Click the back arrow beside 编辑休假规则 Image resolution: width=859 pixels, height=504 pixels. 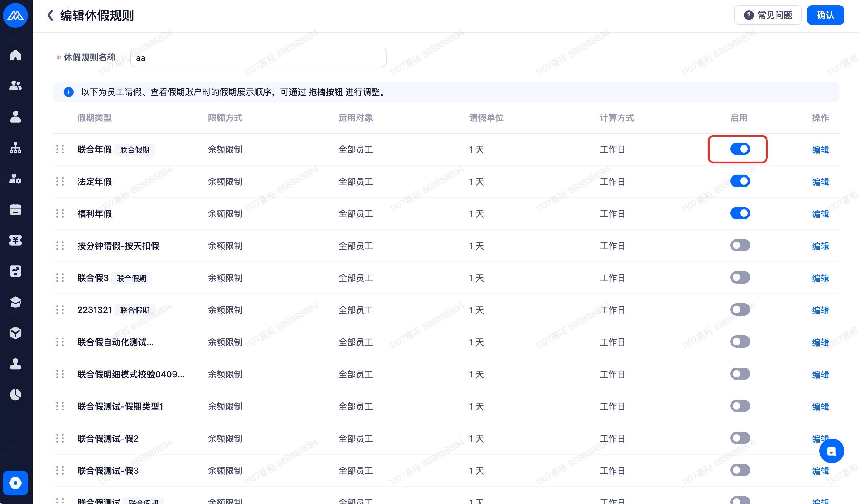50,15
